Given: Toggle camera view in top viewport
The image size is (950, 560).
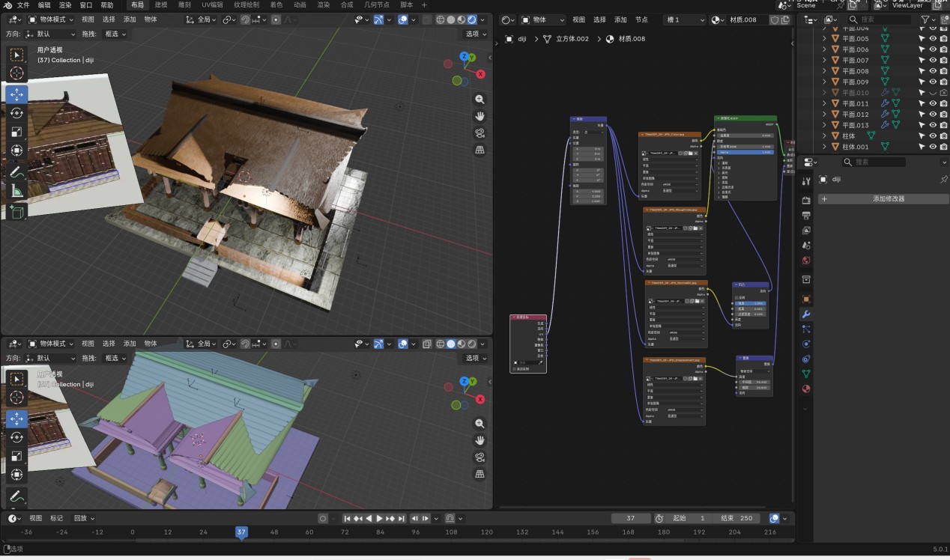Looking at the screenshot, I should (x=479, y=133).
